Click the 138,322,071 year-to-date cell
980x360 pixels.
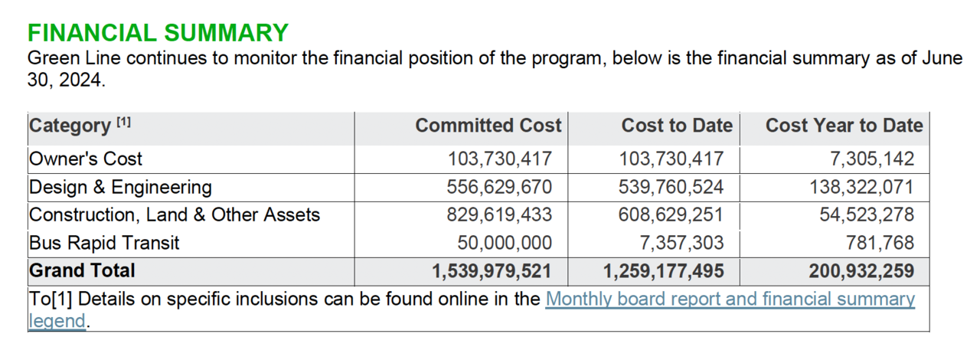click(x=861, y=188)
